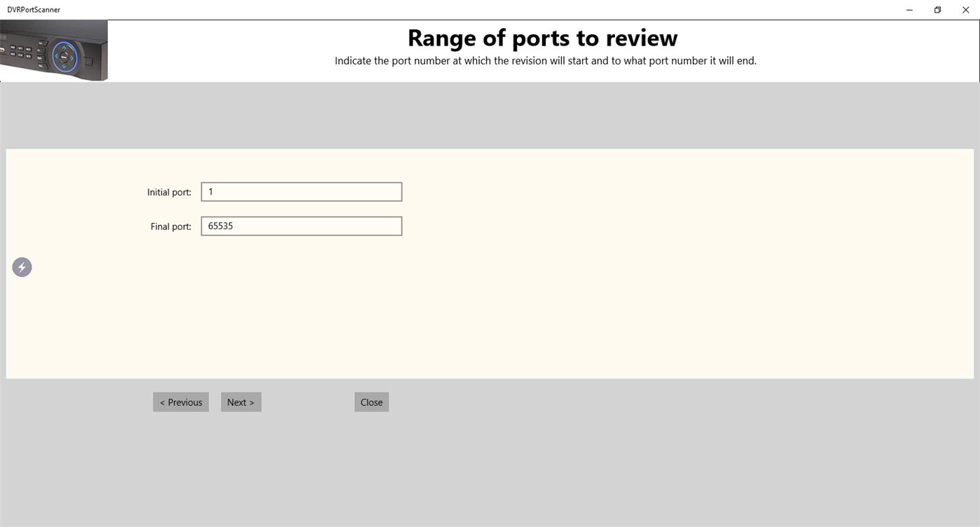Select the circular gray power indicator icon
Image resolution: width=980 pixels, height=527 pixels.
click(22, 267)
